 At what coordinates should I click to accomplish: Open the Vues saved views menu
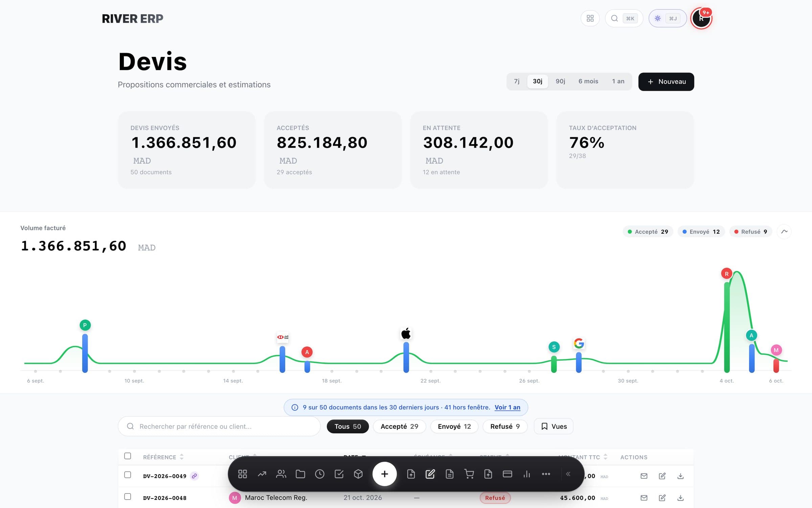pos(554,426)
